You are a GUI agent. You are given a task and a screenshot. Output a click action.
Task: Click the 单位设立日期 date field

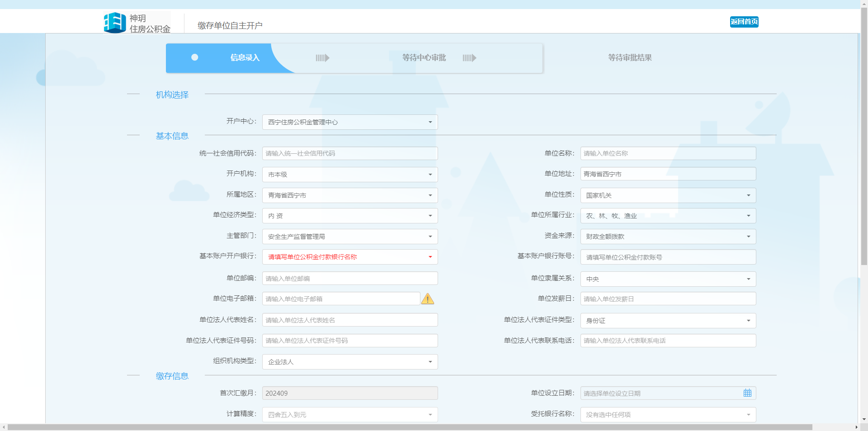click(x=668, y=393)
